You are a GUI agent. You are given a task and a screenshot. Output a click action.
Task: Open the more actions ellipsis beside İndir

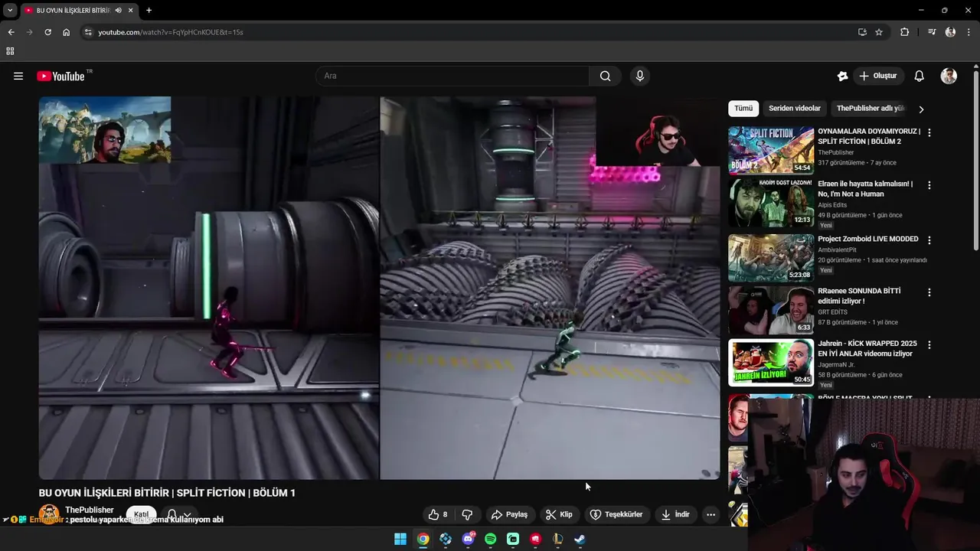(x=710, y=514)
